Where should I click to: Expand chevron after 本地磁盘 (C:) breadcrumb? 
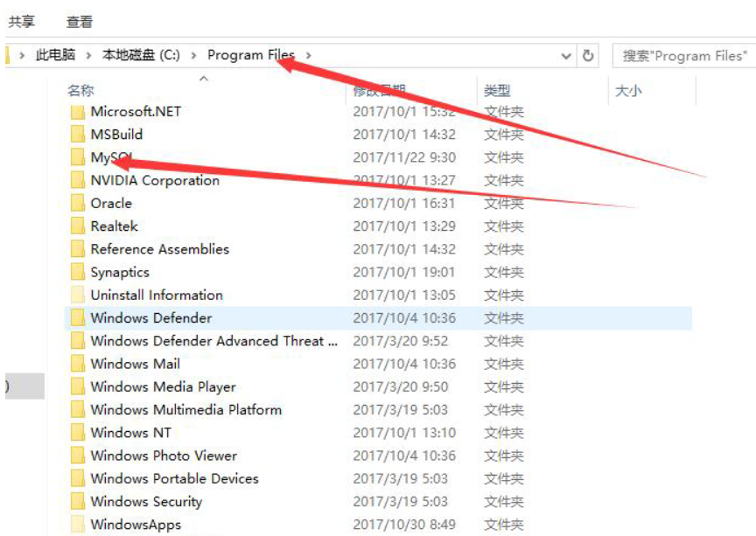193,55
